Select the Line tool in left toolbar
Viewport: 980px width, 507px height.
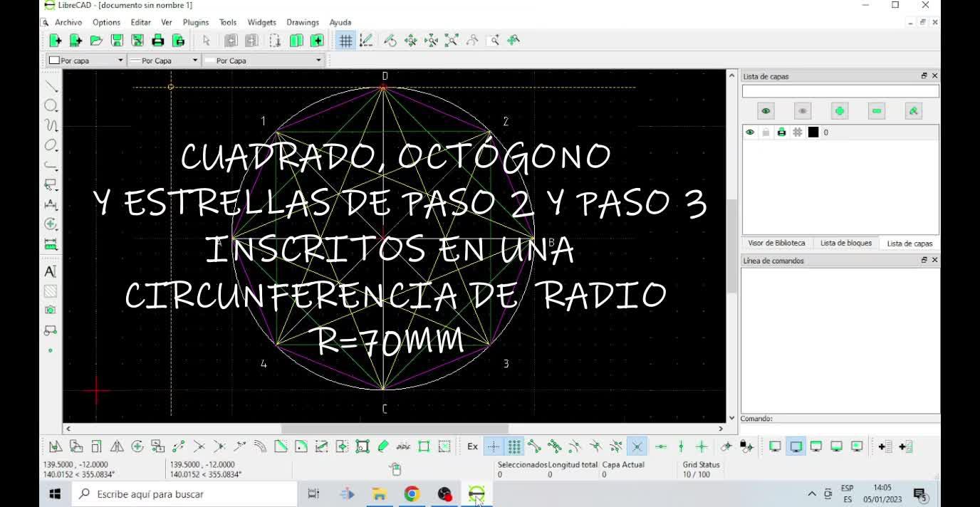pos(51,86)
